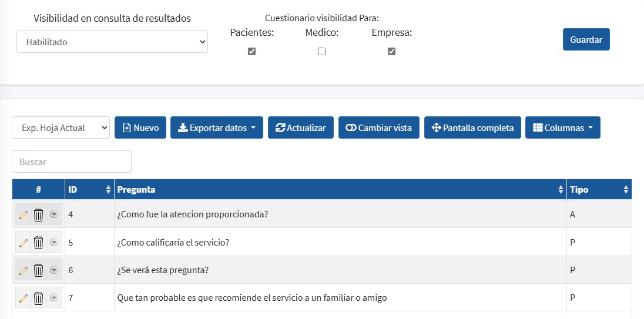Expand the Columnas dropdown menu
The width and height of the screenshot is (644, 319).
[x=562, y=127]
